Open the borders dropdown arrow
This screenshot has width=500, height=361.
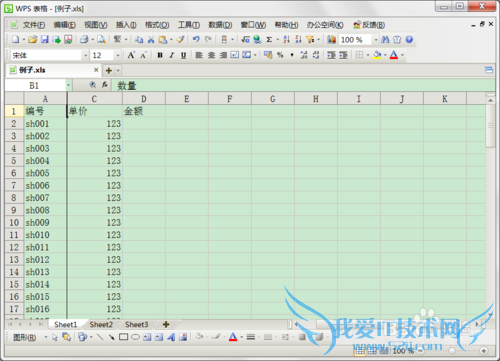pos(368,55)
